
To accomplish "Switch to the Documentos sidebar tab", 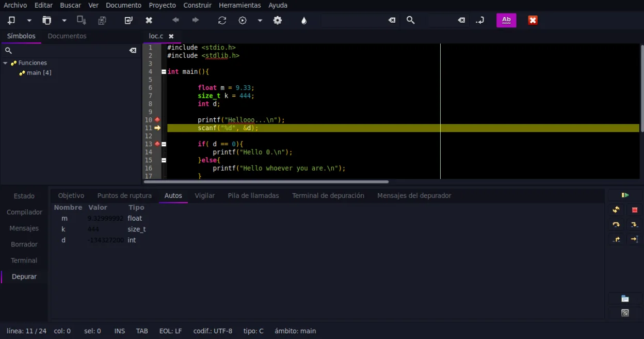I will 67,36.
